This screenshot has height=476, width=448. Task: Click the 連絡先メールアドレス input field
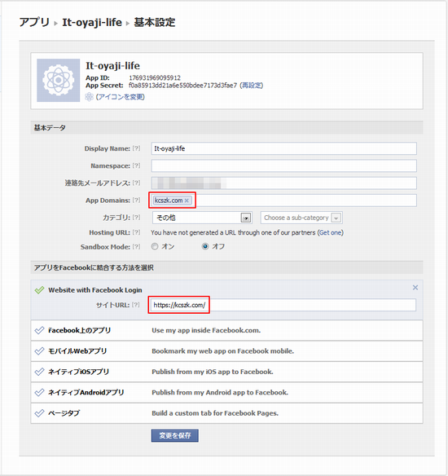pyautogui.click(x=284, y=183)
